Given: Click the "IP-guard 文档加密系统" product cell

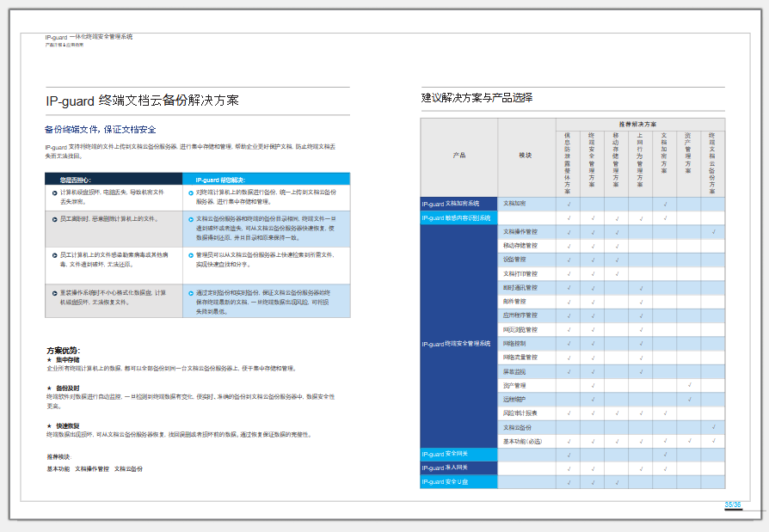Looking at the screenshot, I should (459, 204).
